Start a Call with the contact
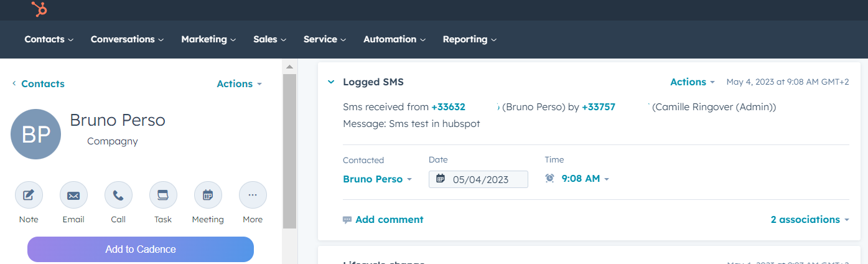 118,196
